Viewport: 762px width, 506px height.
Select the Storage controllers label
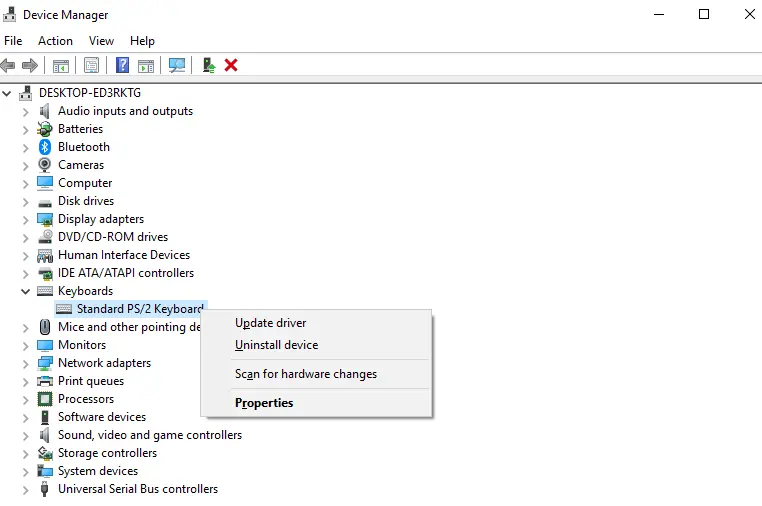107,453
